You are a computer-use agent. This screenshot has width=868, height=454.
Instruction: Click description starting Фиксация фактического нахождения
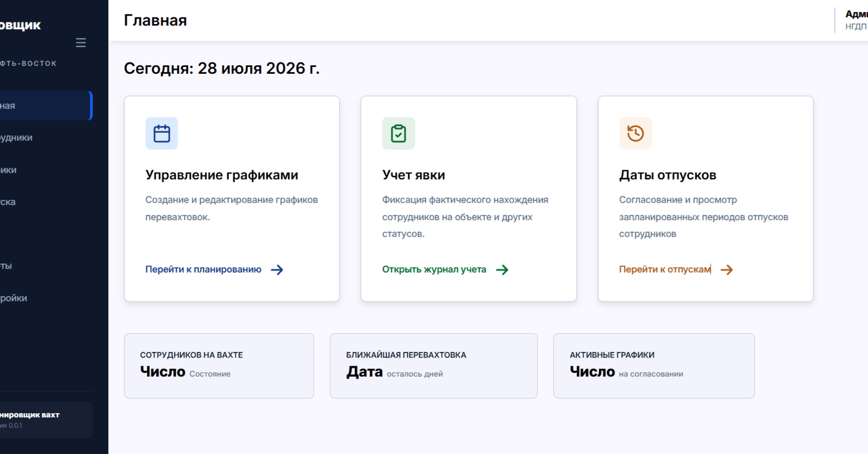pyautogui.click(x=465, y=217)
